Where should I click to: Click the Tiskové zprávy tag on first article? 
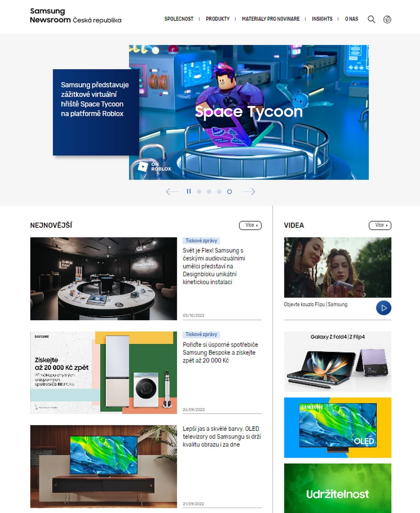tap(201, 240)
